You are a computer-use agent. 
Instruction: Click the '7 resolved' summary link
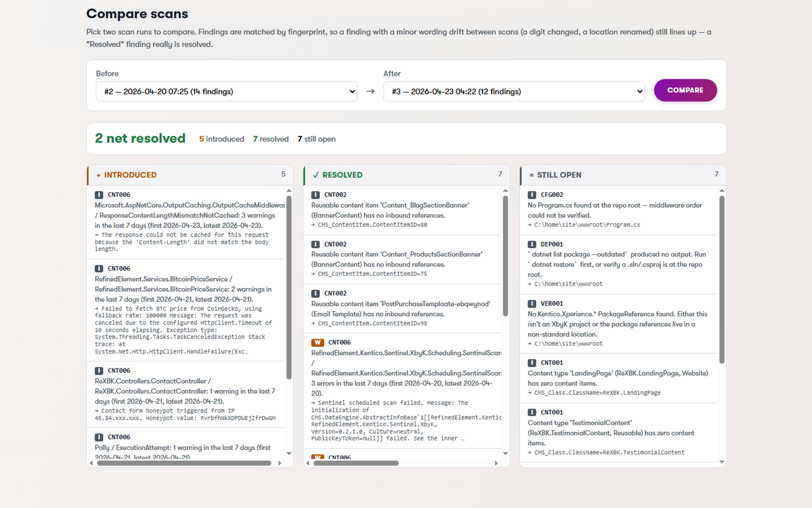point(270,139)
